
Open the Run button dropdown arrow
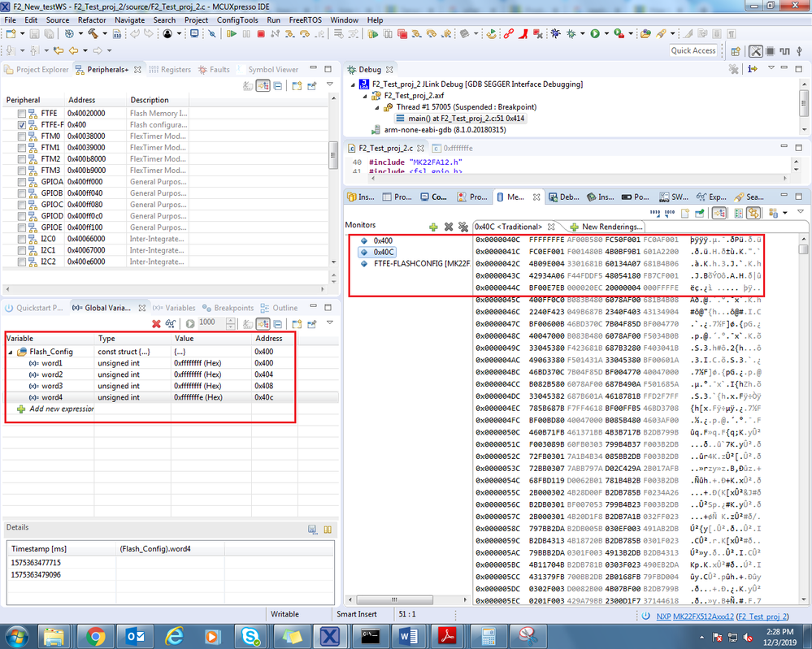click(x=606, y=34)
